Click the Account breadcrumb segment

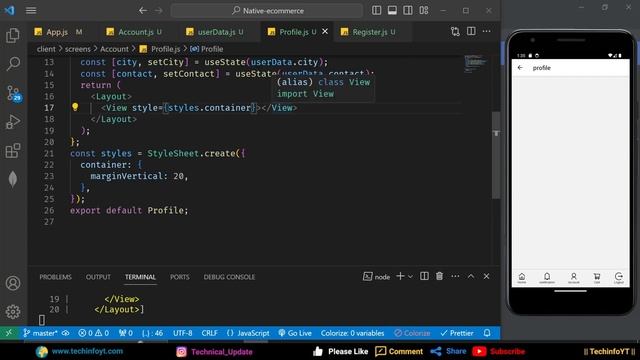114,49
